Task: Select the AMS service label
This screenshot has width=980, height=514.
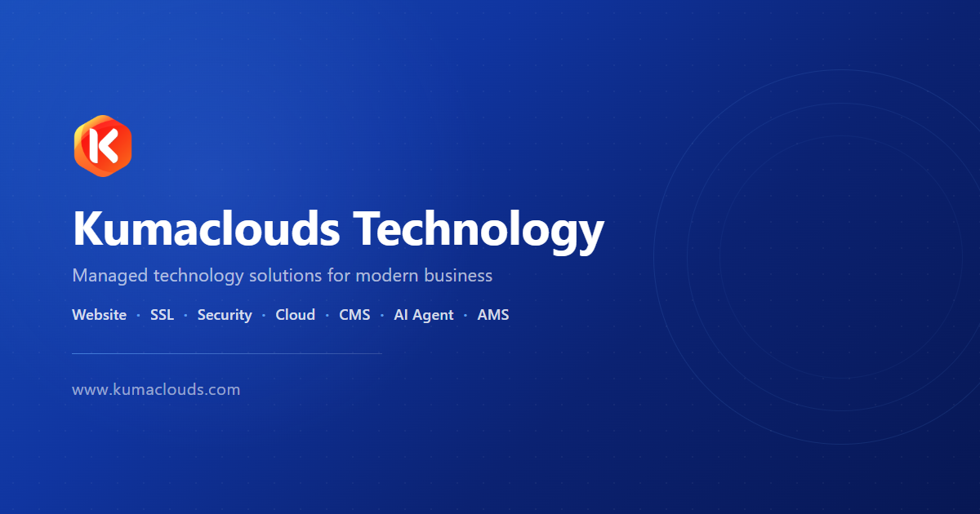Action: 493,315
